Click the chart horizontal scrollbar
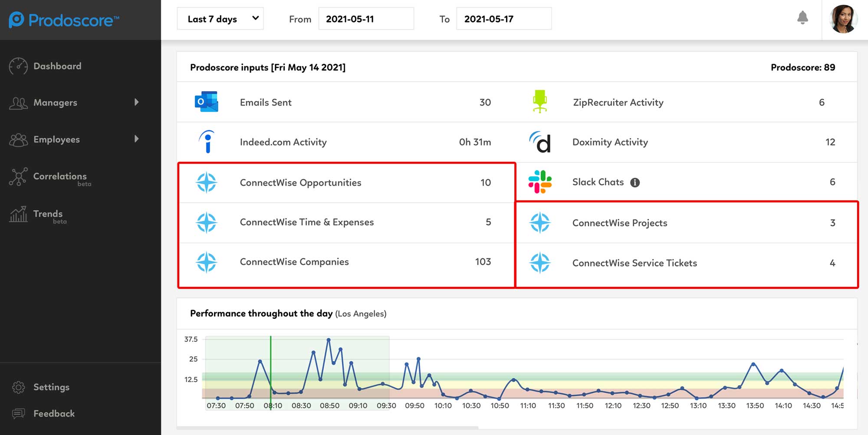Screen dimensions: 868x435 point(328,428)
